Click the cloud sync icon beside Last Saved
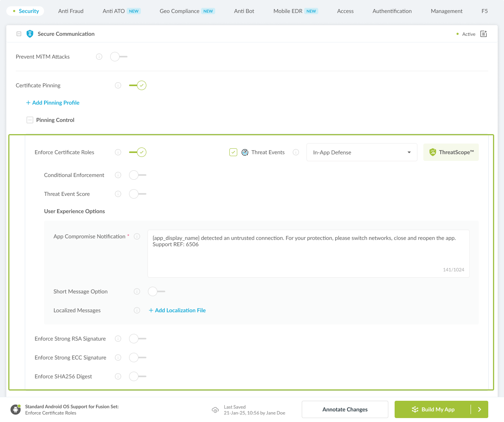The image size is (504, 422). [x=215, y=410]
